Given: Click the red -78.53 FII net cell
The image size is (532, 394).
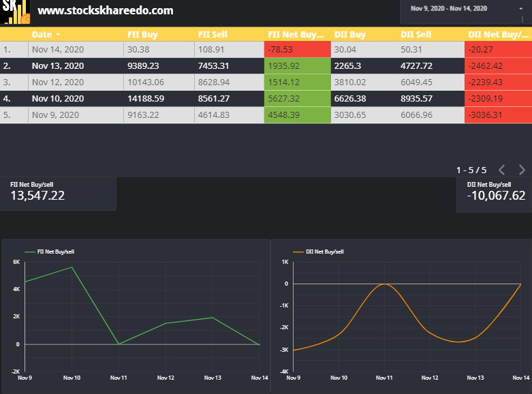Looking at the screenshot, I should point(298,50).
